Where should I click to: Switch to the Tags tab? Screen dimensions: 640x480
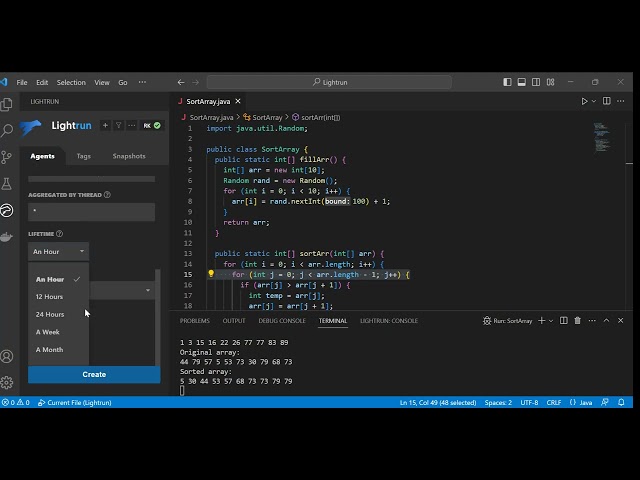84,156
